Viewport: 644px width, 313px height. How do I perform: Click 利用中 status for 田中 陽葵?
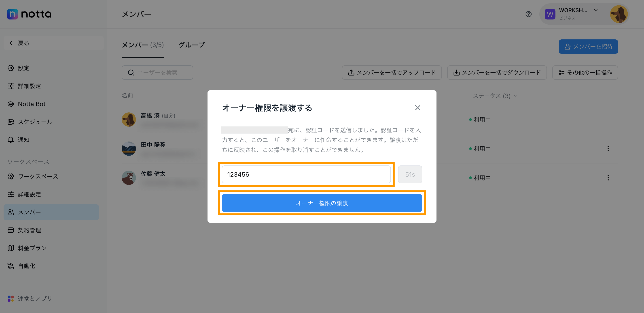[480, 149]
